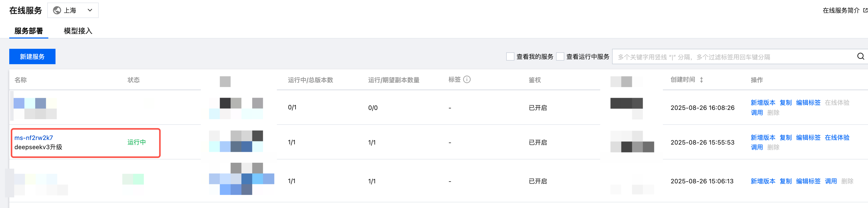868x208 pixels.
Task: Click the 新建服务 button
Action: pos(32,56)
